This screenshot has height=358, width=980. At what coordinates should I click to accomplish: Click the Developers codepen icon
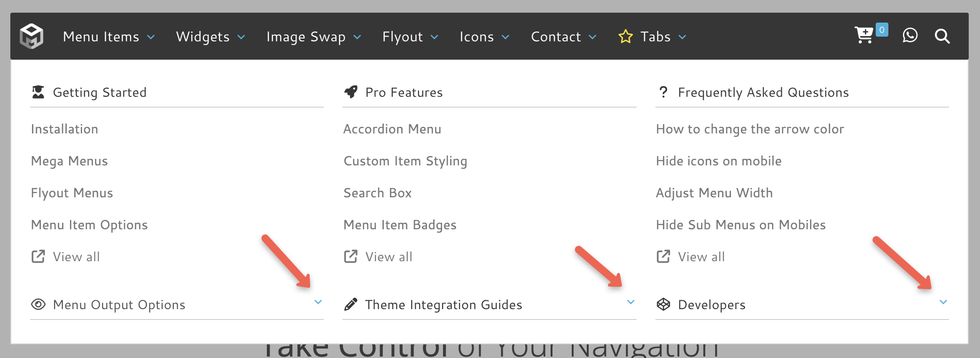pyautogui.click(x=663, y=304)
